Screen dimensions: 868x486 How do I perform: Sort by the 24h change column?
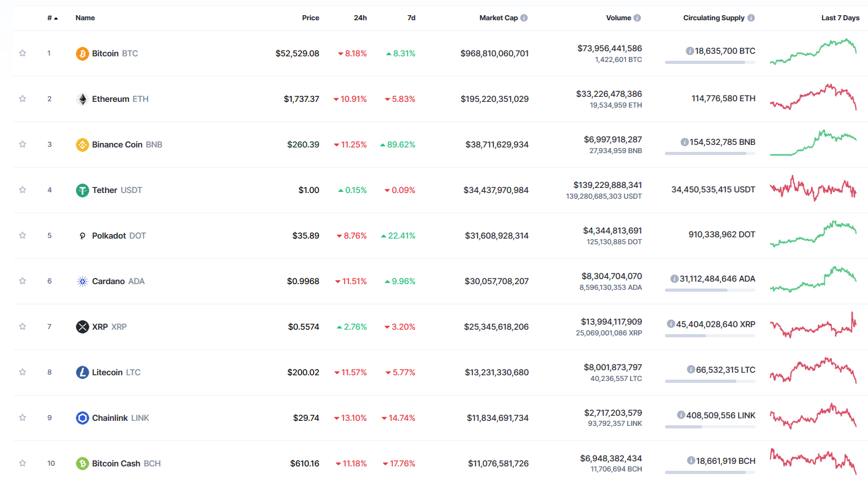pyautogui.click(x=361, y=18)
